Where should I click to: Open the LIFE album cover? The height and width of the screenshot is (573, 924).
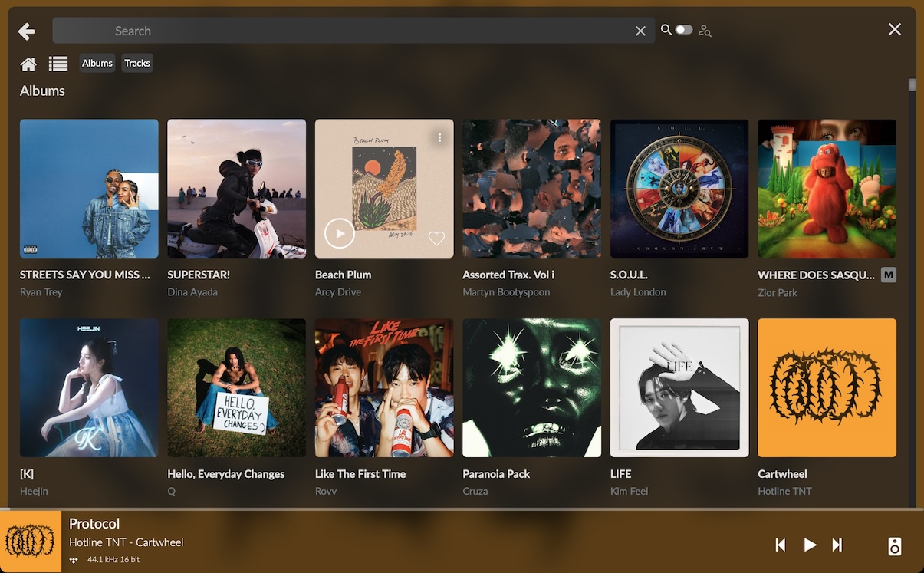pos(679,388)
